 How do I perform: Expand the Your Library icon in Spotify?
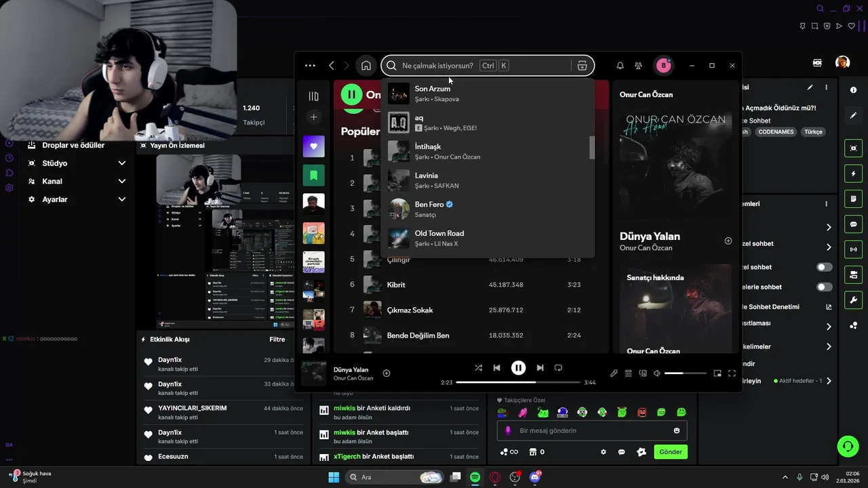313,97
